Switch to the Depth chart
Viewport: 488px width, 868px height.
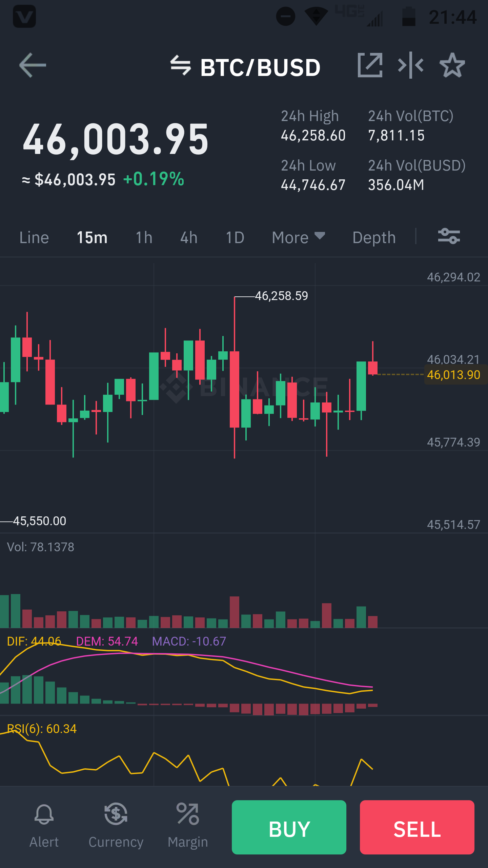click(374, 237)
